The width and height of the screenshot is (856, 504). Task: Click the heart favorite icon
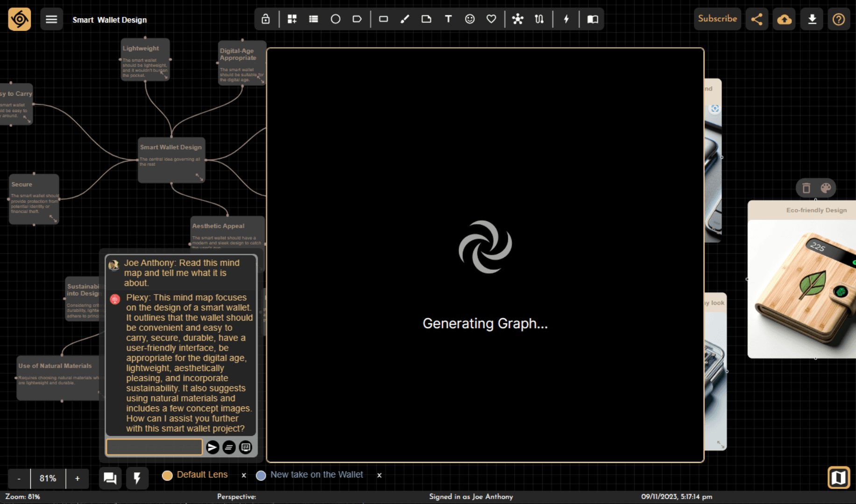491,19
